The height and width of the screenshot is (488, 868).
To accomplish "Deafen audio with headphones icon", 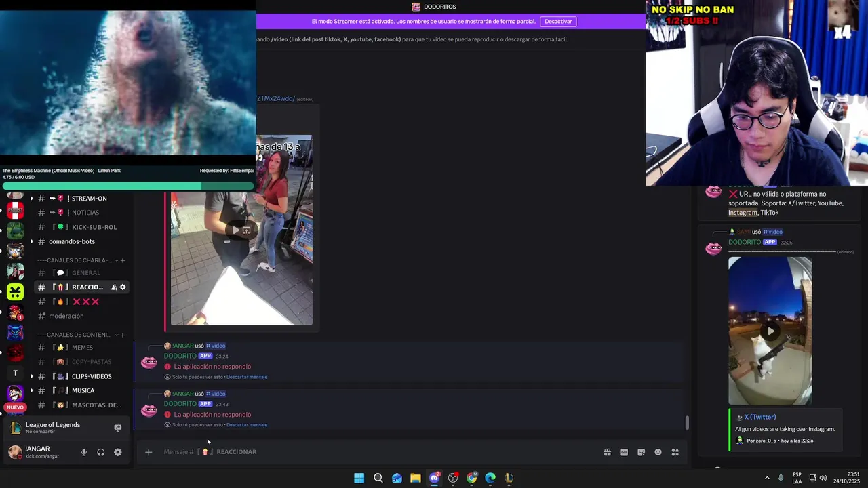I will [x=100, y=452].
